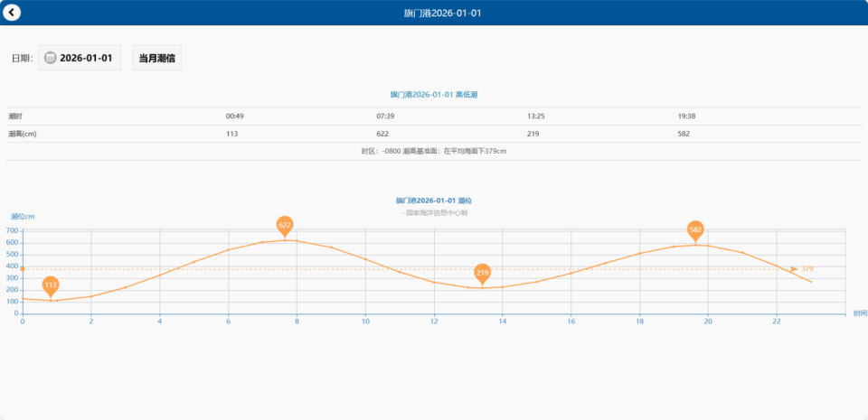Select the 19:38 tide time cell
The width and height of the screenshot is (868, 420).
pyautogui.click(x=687, y=117)
